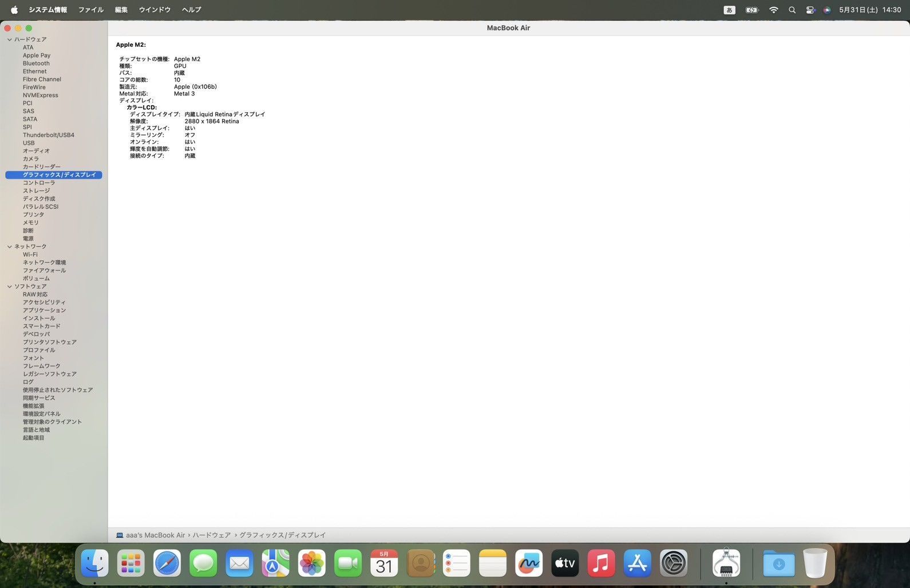Select 機能拡張 in the sidebar
This screenshot has height=588, width=910.
tap(33, 406)
